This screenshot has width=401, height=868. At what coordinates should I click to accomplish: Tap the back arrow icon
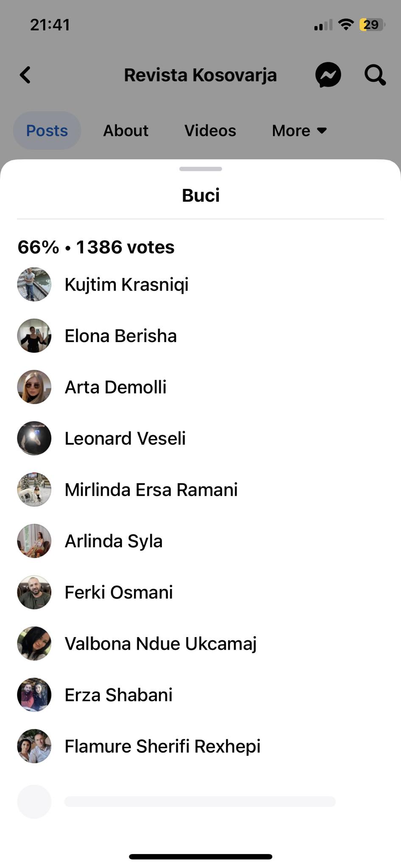[x=25, y=75]
